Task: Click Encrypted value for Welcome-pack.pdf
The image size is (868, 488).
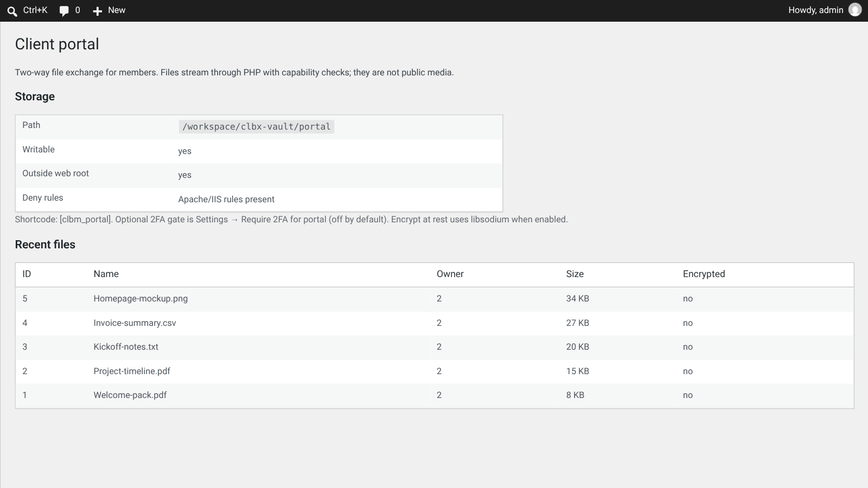Action: (x=688, y=395)
